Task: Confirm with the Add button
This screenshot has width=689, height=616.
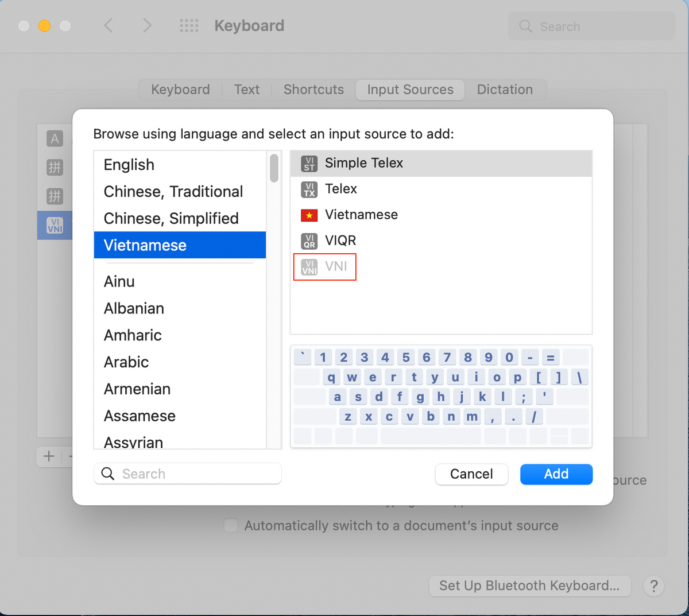Action: click(x=556, y=474)
